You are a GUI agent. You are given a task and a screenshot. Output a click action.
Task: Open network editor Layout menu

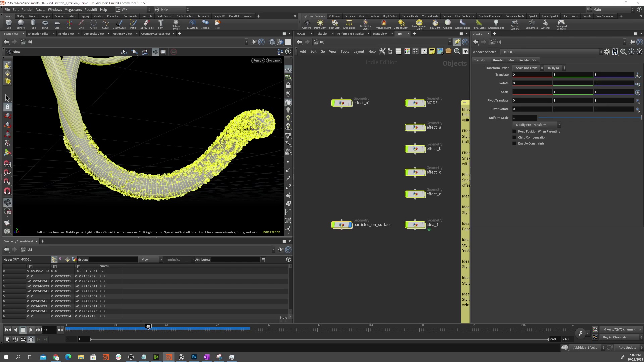[359, 52]
